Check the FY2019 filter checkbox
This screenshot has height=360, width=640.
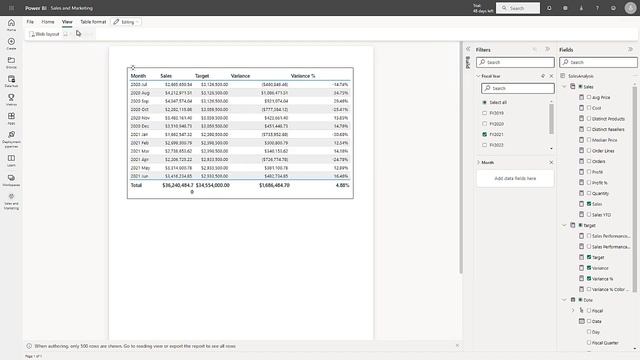click(484, 113)
